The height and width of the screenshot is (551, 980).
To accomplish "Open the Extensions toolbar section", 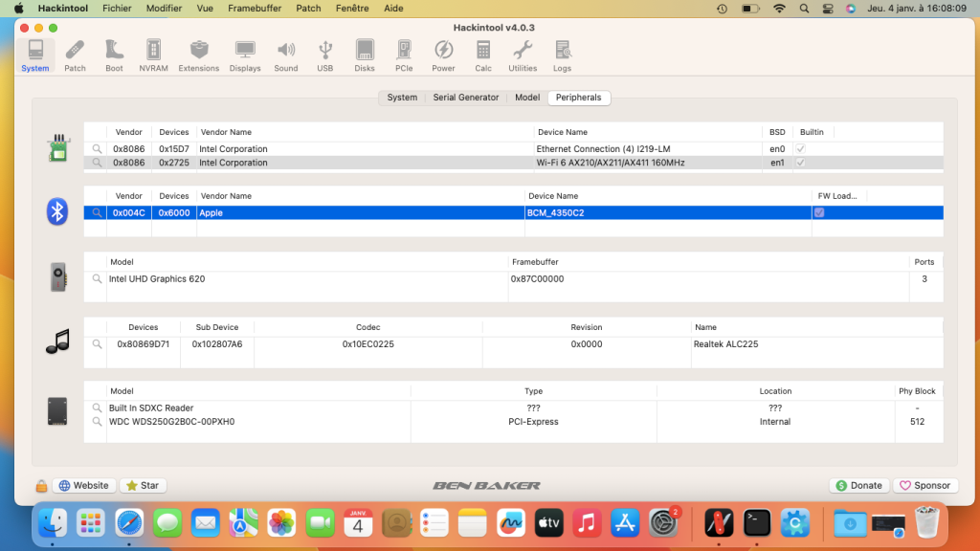I will (x=199, y=55).
